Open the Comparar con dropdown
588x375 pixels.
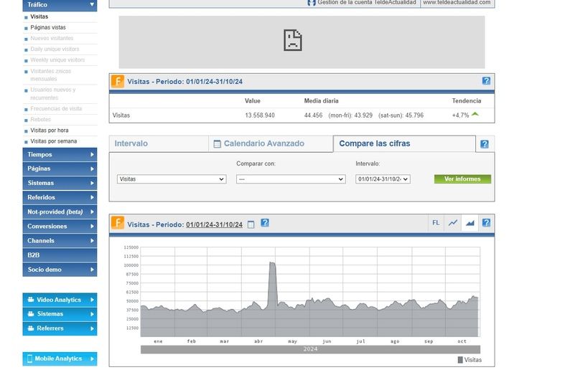(291, 179)
